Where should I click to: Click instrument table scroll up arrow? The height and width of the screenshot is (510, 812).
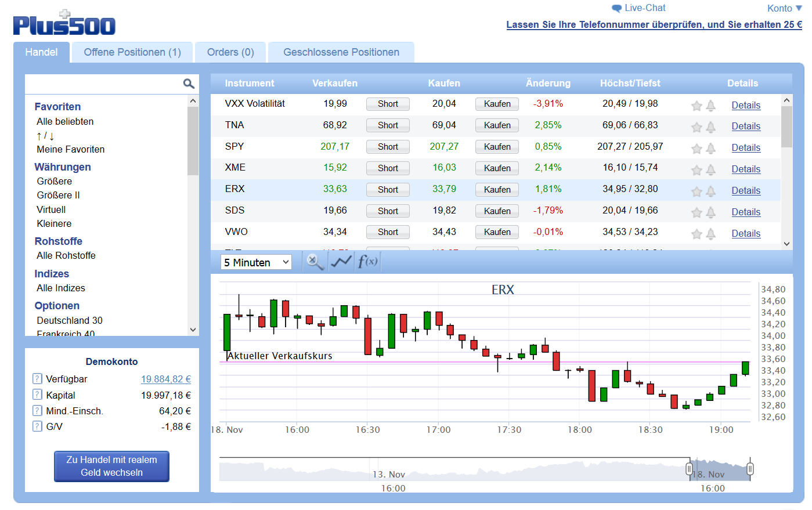point(786,100)
